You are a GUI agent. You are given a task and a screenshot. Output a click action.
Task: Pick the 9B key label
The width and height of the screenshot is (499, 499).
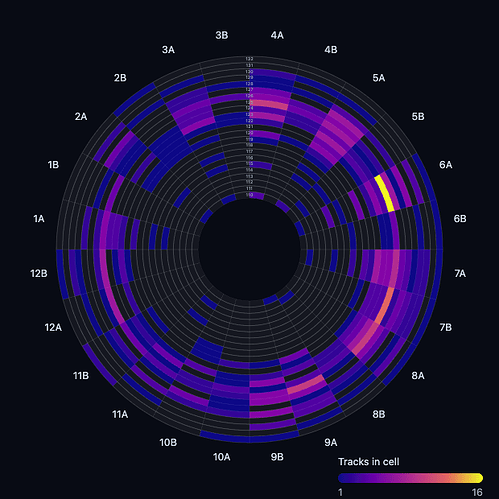tap(277, 457)
